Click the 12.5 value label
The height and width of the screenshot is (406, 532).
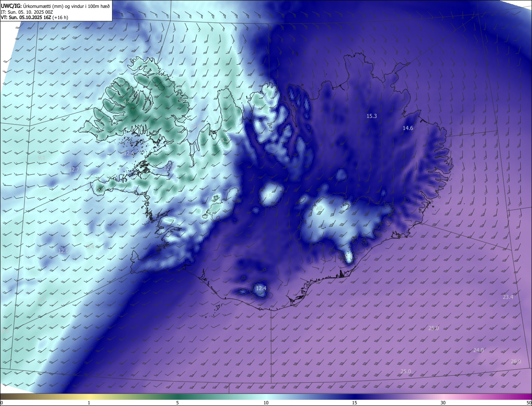click(129, 154)
